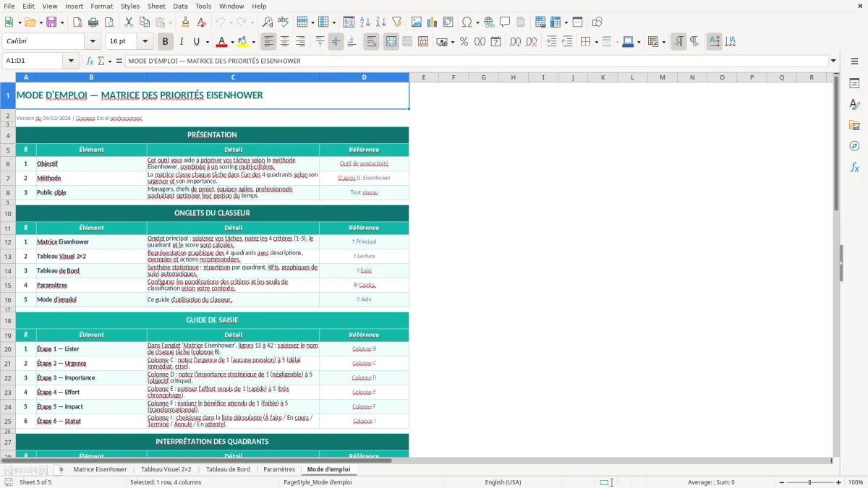The height and width of the screenshot is (488, 868).
Task: Open sidebar Styles panel
Action: pos(854,104)
